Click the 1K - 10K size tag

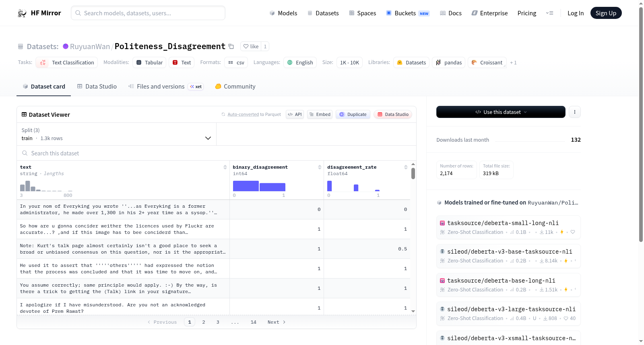pyautogui.click(x=349, y=62)
